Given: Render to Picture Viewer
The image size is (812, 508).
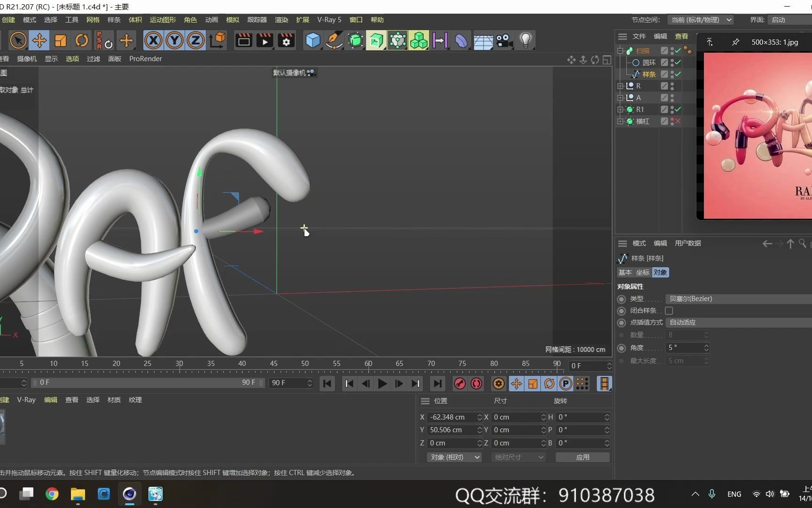Looking at the screenshot, I should click(265, 40).
